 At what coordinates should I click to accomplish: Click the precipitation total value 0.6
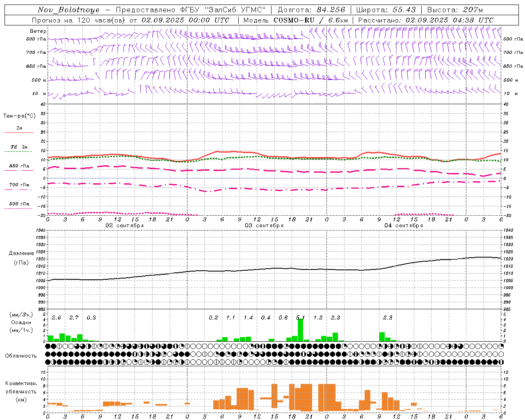point(283,318)
